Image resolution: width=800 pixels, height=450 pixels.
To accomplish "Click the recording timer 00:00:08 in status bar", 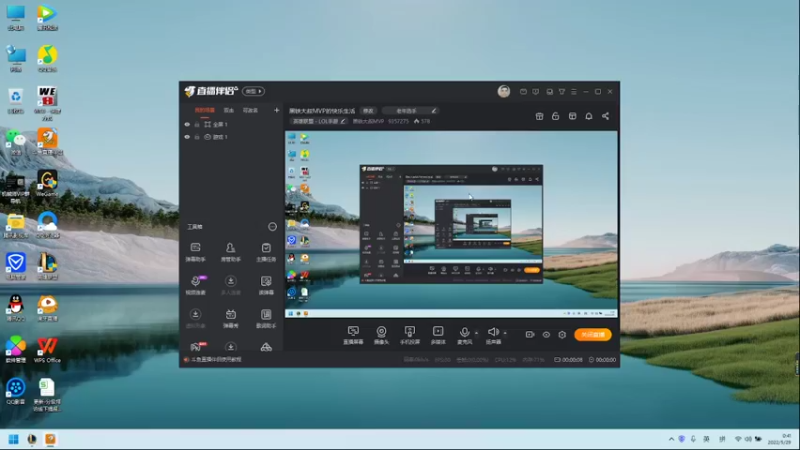I will click(568, 360).
